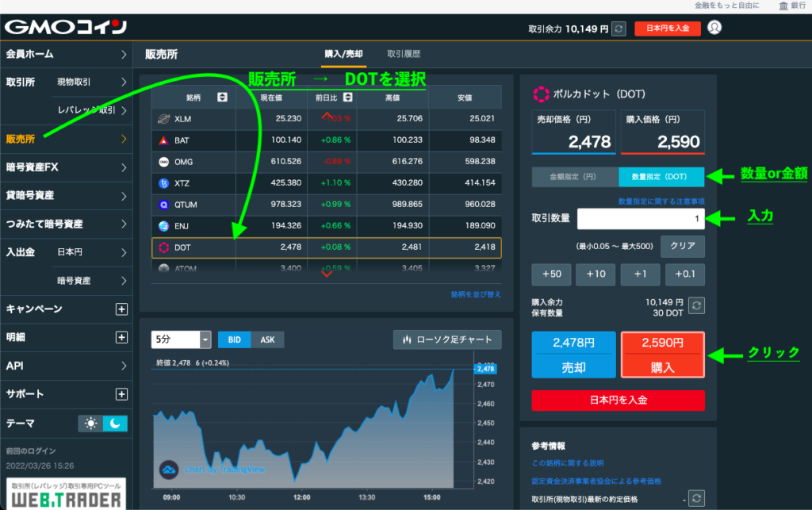Viewport: 812px width, 510px height.
Task: Click the 取引数量 input field
Action: tap(641, 218)
